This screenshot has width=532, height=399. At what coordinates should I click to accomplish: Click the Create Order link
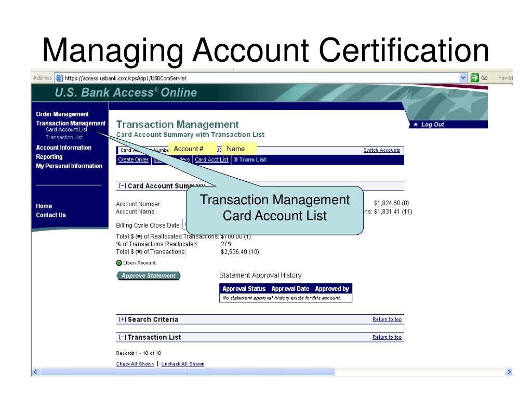[134, 160]
